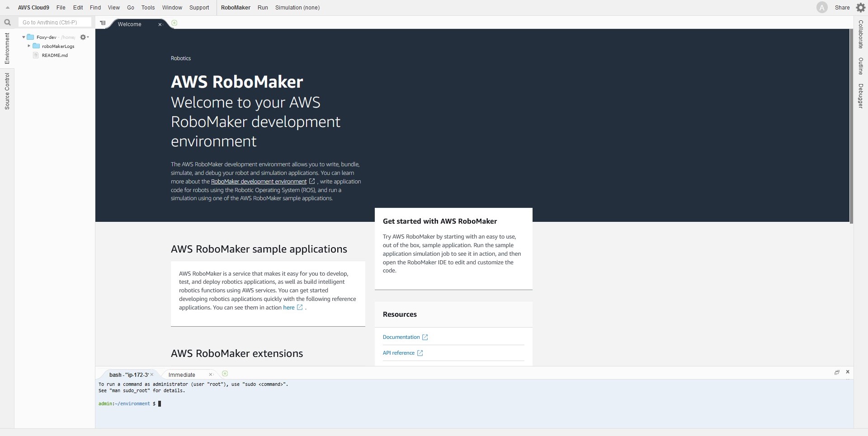Open the Documentation link
This screenshot has height=436, width=868.
401,337
